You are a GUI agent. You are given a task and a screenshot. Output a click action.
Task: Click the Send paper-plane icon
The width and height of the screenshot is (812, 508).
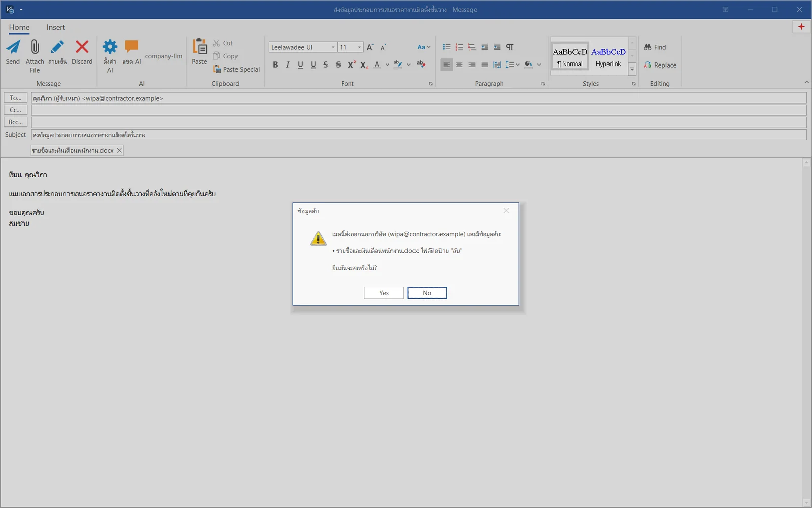point(13,47)
